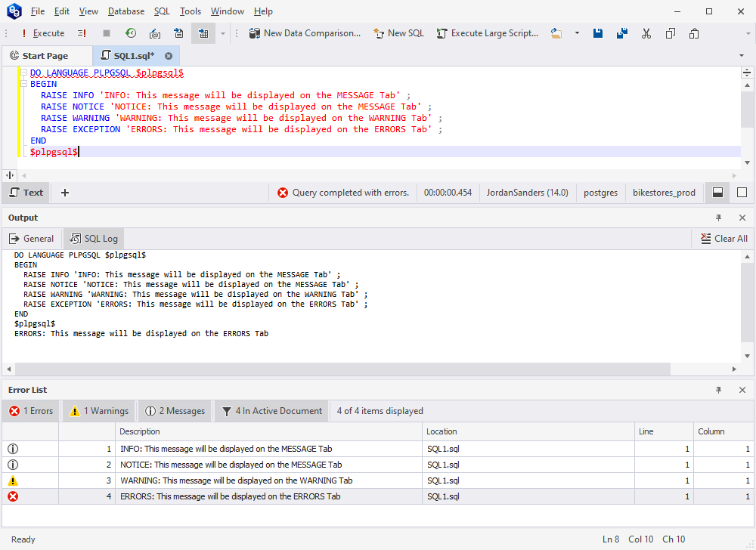Open the Database menu
This screenshot has width=756, height=550.
click(x=126, y=11)
